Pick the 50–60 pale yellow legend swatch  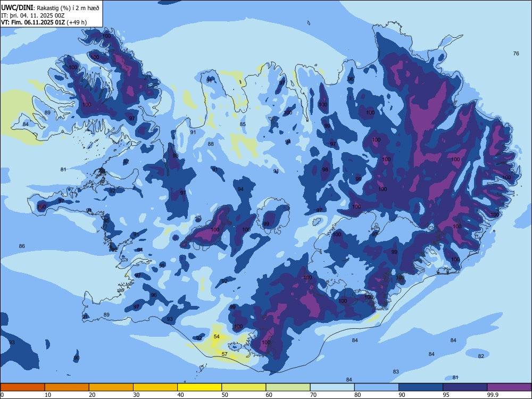[x=244, y=387]
